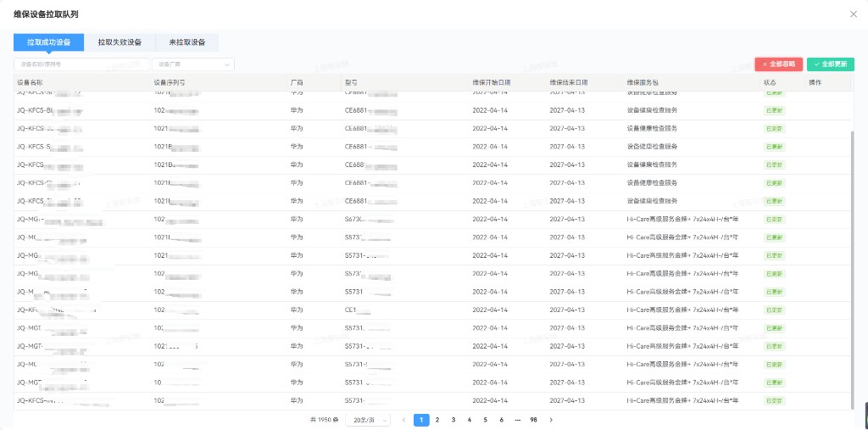This screenshot has height=430, width=868.
Task: Go to next page with right arrow
Action: point(551,420)
